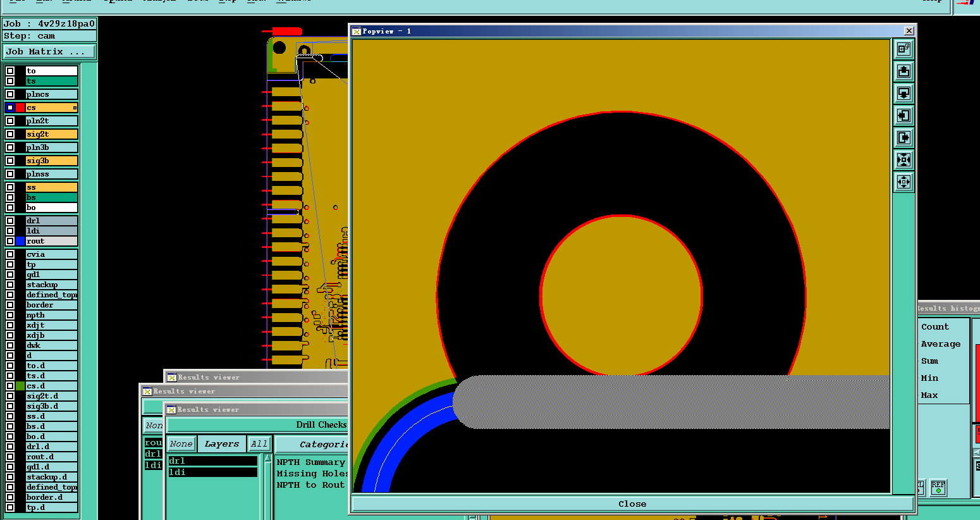Click the front Results viewer window icon
The image size is (980, 520).
(171, 409)
